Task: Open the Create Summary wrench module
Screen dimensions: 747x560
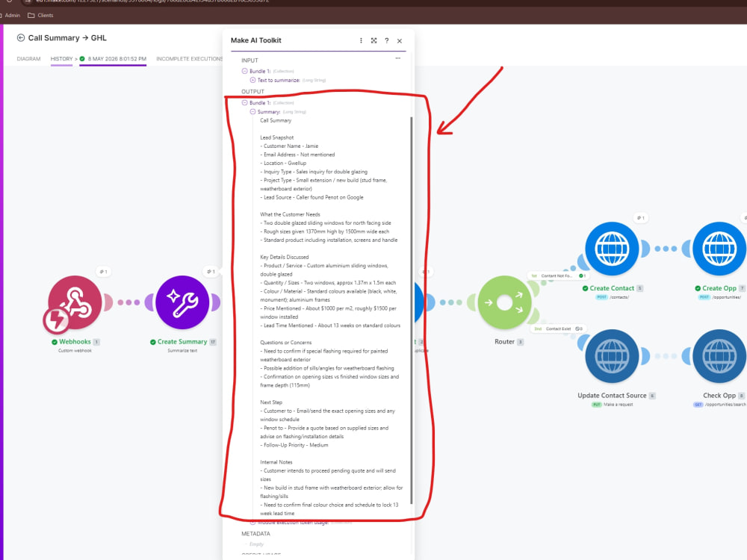Action: (182, 302)
